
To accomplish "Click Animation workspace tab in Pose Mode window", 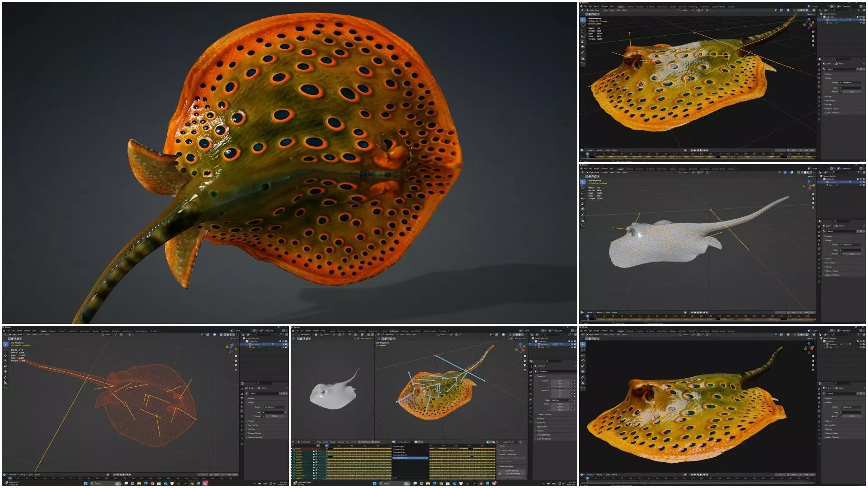I will pos(394,331).
